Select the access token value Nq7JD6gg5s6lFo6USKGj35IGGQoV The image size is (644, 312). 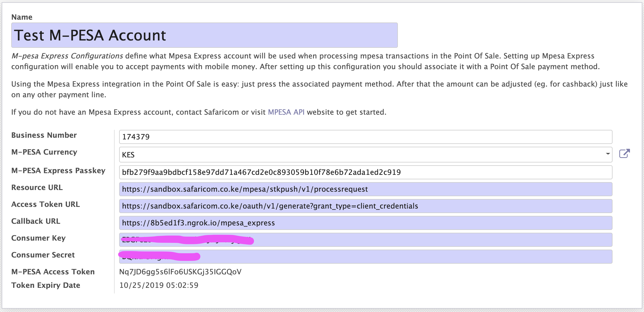[180, 272]
